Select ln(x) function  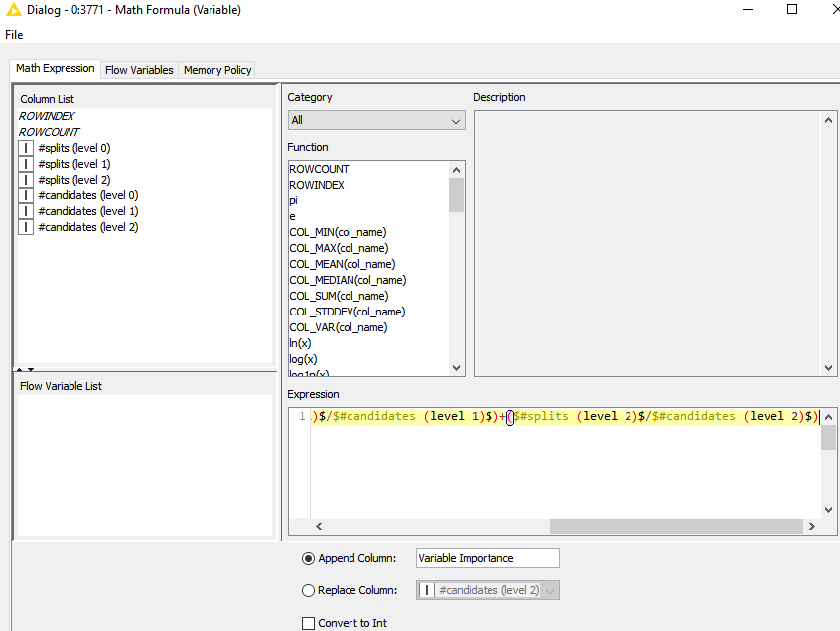300,343
